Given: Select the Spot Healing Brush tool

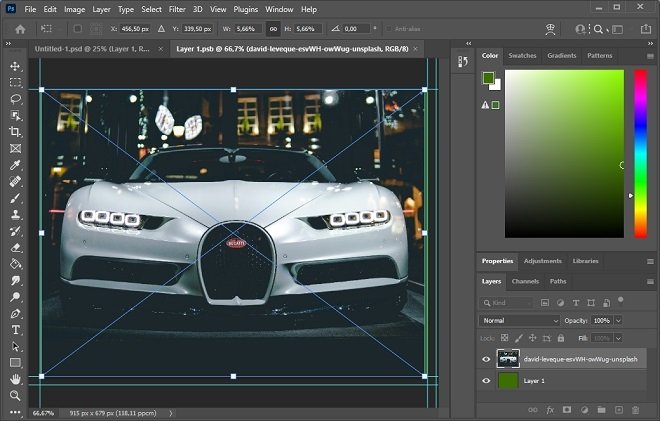Looking at the screenshot, I should point(15,181).
